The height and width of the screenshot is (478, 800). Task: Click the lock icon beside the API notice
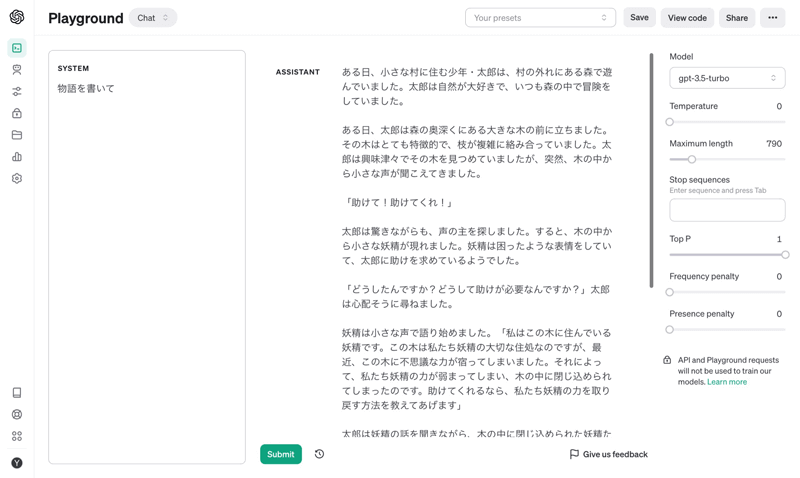click(x=667, y=360)
